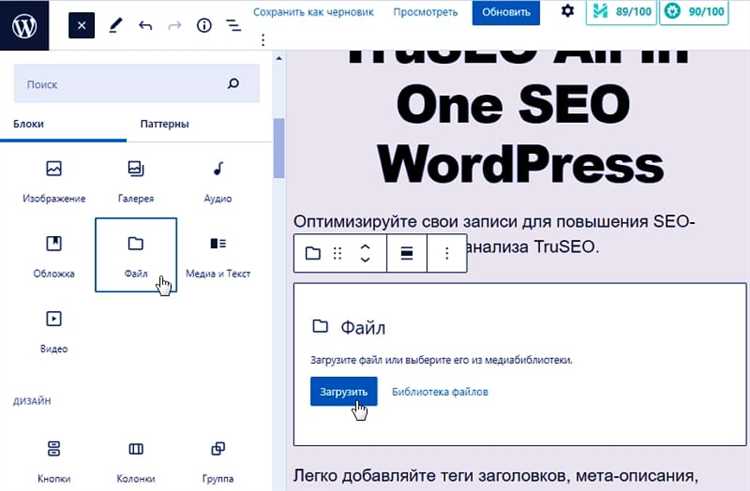
Task: Redo the last undone change
Action: pos(175,25)
